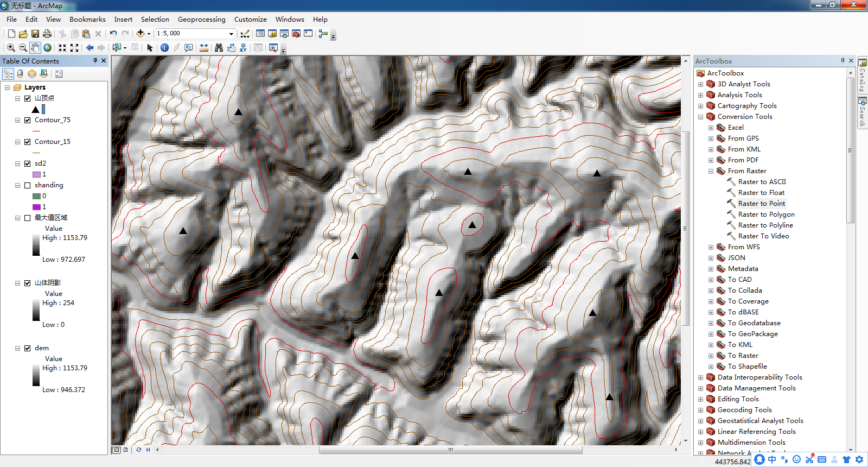Open the Search side tab
Screen dimensions: 868x467
pos(862,112)
